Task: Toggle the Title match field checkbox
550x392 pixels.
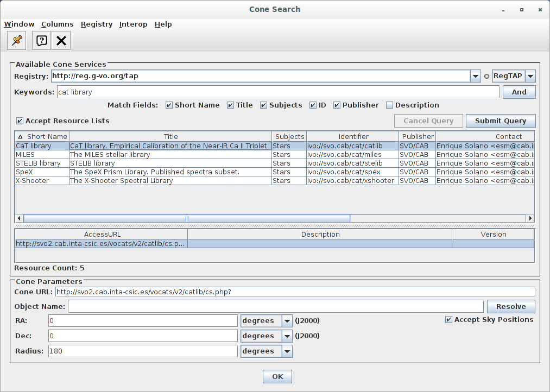Action: pos(230,105)
